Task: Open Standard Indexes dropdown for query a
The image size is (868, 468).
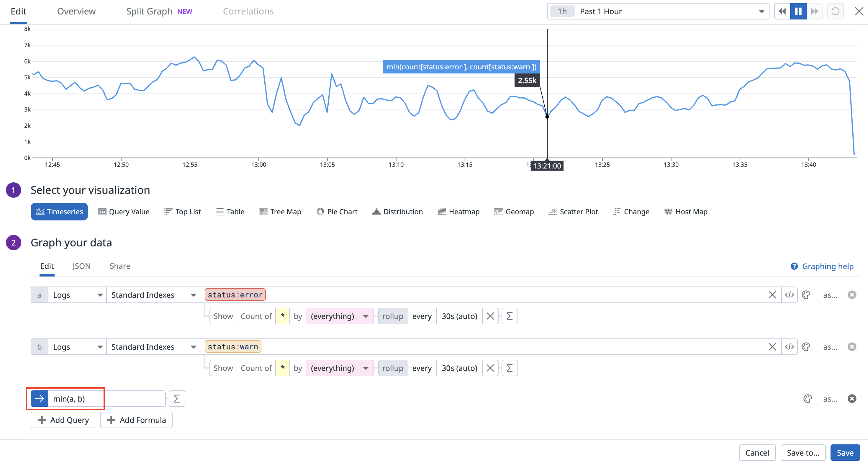Action: [153, 295]
